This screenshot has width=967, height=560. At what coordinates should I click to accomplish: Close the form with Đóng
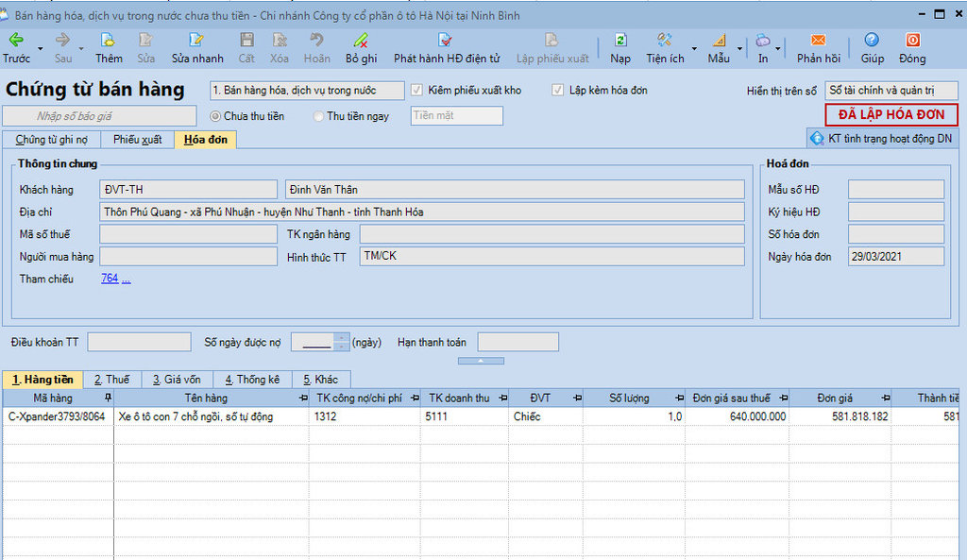(x=912, y=48)
